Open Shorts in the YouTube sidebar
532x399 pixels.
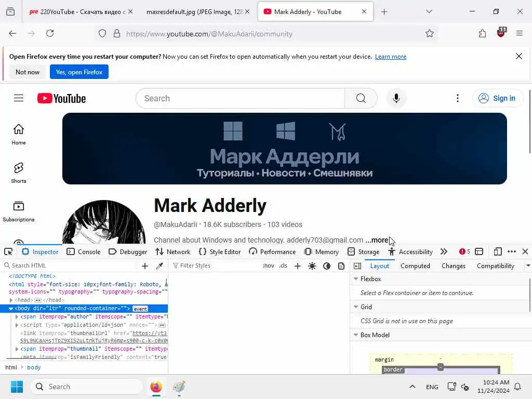point(19,172)
